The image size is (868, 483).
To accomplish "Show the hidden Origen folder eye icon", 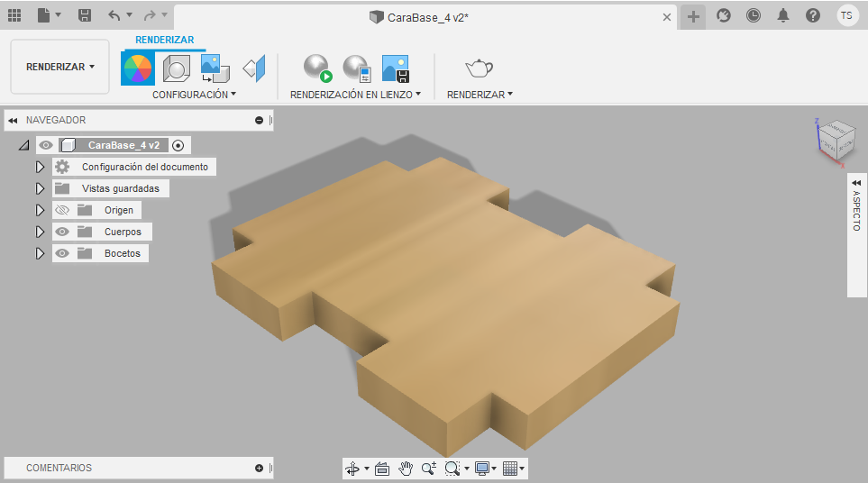I will pos(62,210).
